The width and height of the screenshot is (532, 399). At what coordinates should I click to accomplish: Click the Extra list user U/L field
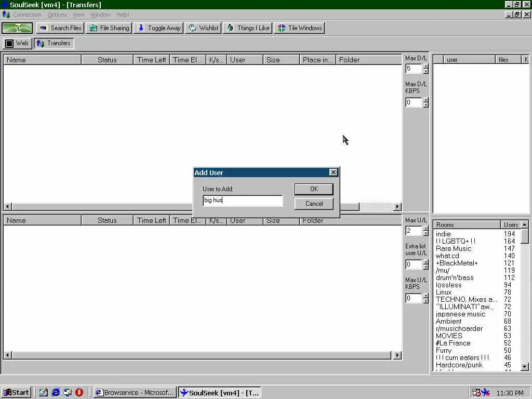(x=414, y=264)
